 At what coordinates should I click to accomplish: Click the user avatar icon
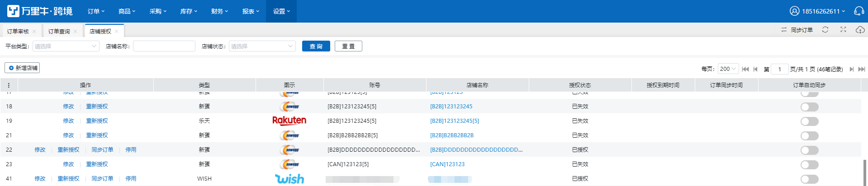coord(794,11)
